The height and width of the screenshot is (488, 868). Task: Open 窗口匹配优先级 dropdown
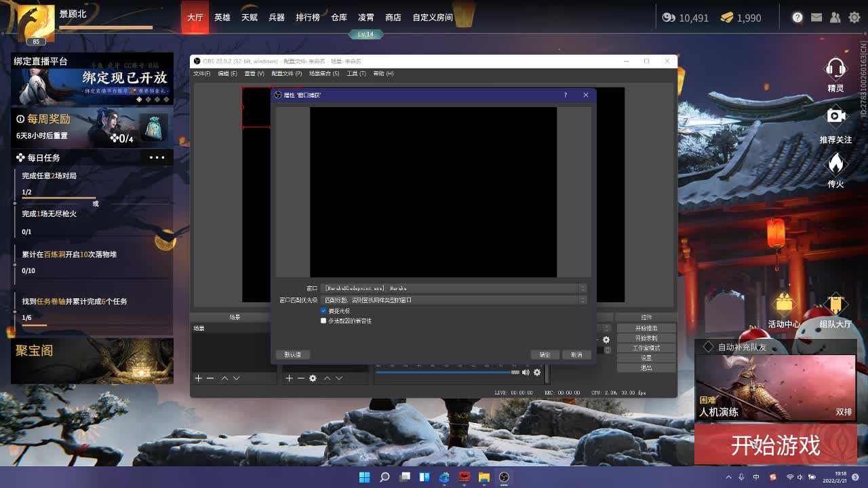(x=454, y=300)
